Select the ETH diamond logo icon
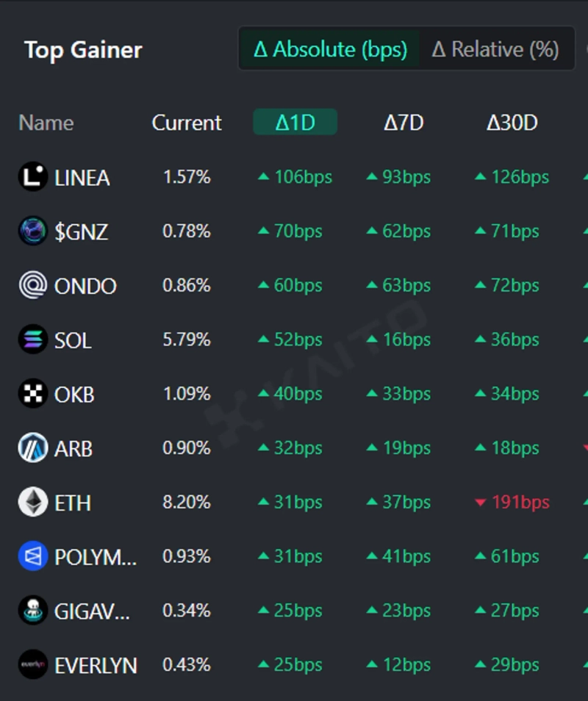This screenshot has height=701, width=588. click(x=33, y=503)
